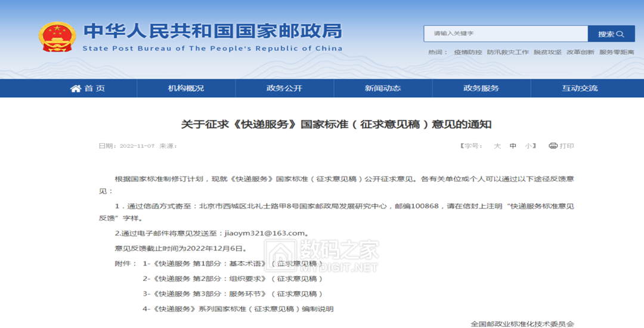Set font size to large 大
The width and height of the screenshot is (644, 328).
[497, 146]
